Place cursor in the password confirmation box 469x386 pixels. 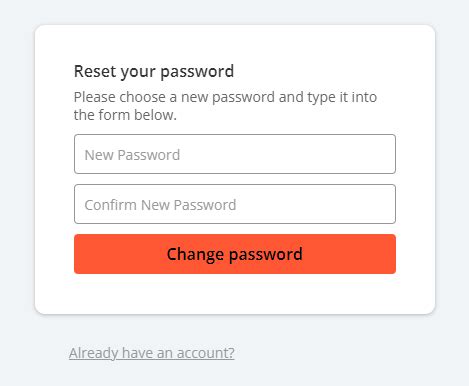[235, 204]
